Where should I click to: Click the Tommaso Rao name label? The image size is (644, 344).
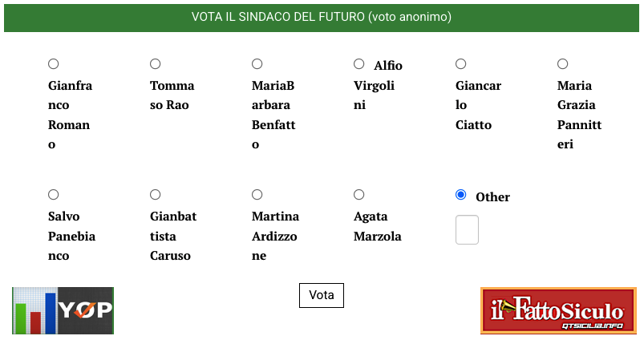click(172, 95)
